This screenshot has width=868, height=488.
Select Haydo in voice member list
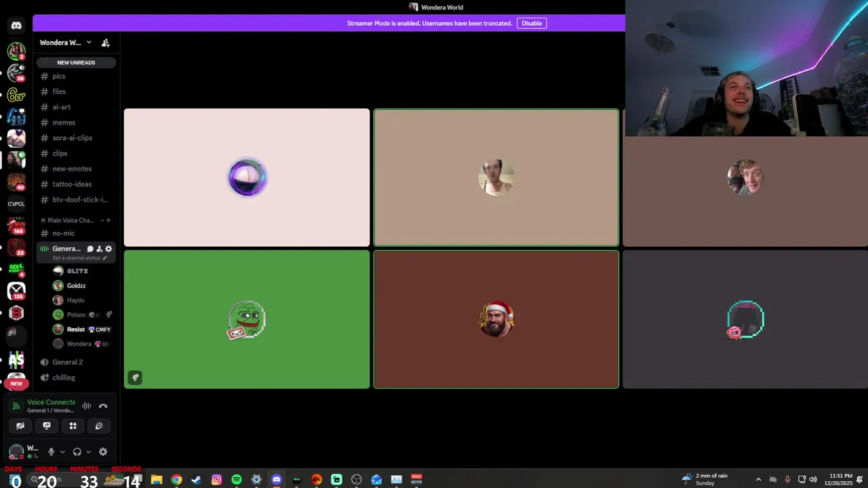76,300
